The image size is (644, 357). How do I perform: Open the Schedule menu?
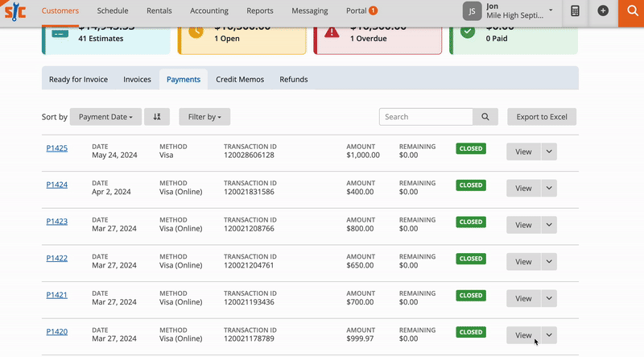(113, 10)
